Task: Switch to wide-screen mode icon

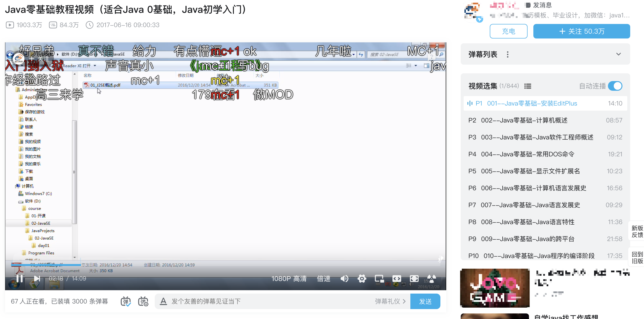Action: click(x=397, y=278)
